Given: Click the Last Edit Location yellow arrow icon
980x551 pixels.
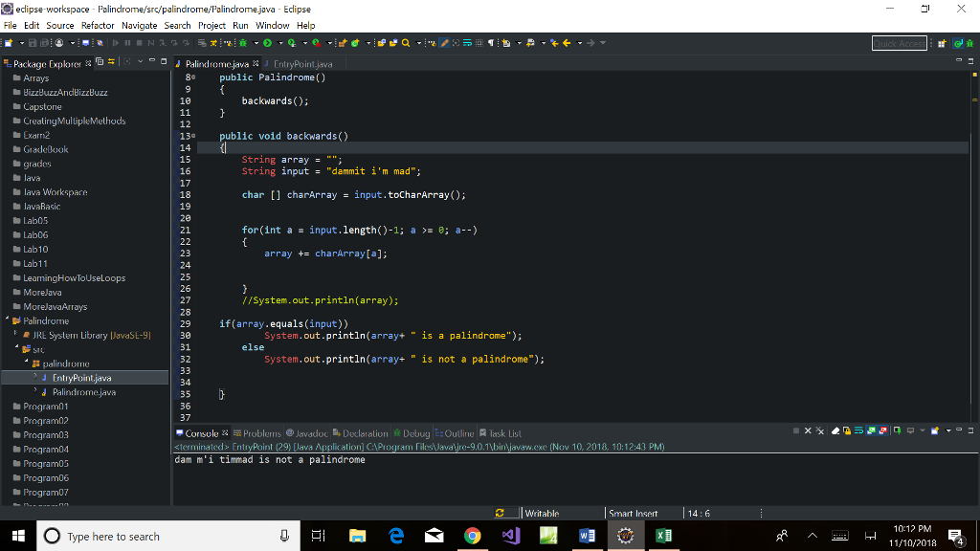Looking at the screenshot, I should click(x=554, y=43).
